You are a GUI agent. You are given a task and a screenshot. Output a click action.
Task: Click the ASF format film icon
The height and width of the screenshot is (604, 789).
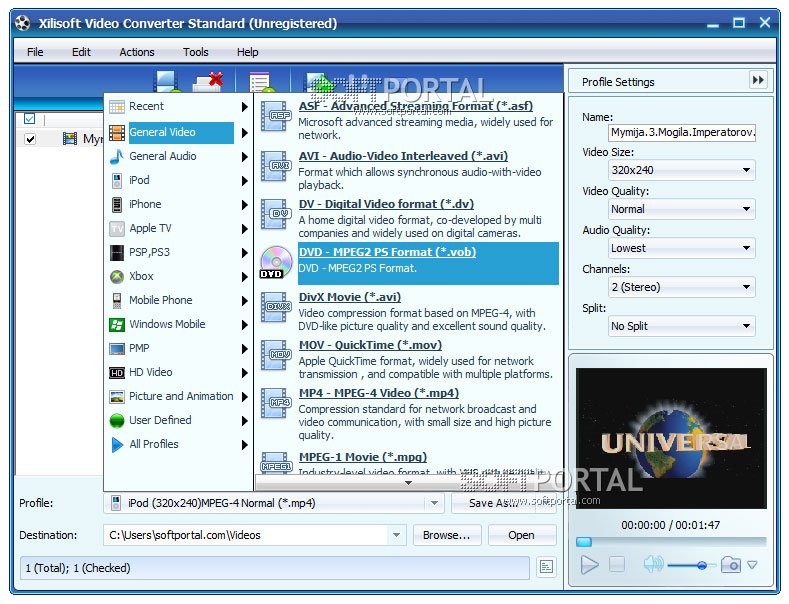(276, 116)
